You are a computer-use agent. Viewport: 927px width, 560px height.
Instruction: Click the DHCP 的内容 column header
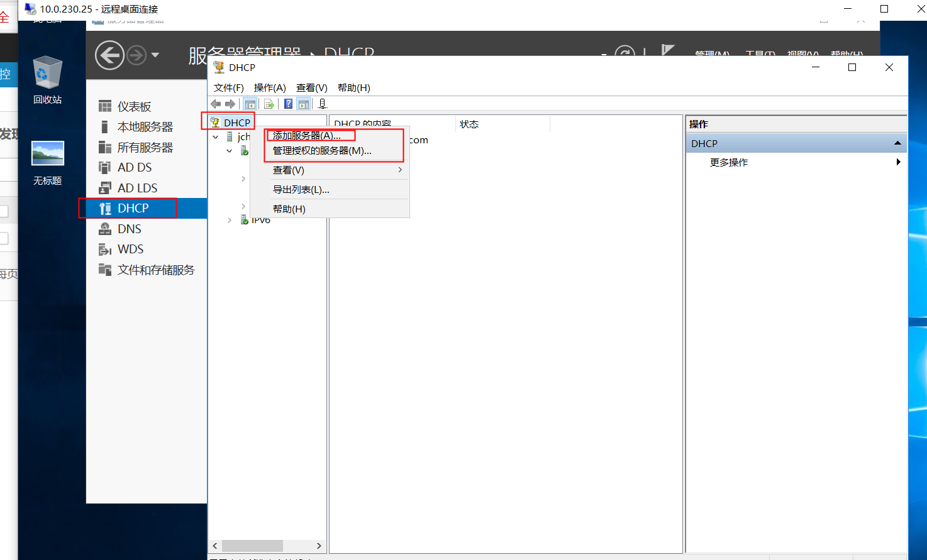(x=392, y=124)
